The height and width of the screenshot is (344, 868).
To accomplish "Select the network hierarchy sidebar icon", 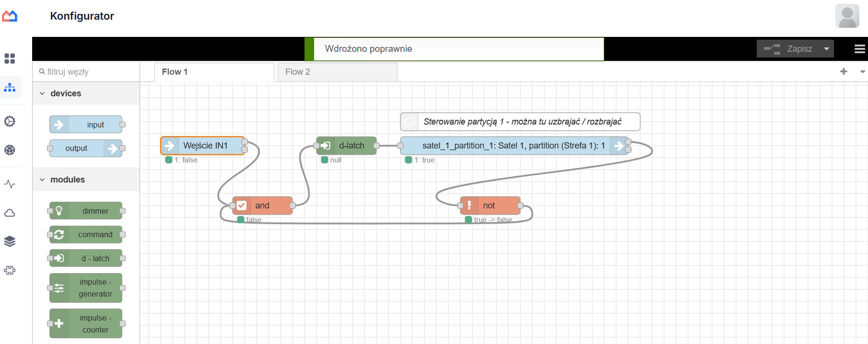I will [x=10, y=88].
